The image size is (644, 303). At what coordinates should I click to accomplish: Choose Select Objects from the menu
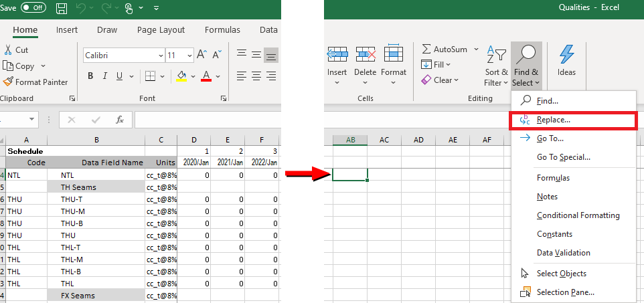[573, 274]
